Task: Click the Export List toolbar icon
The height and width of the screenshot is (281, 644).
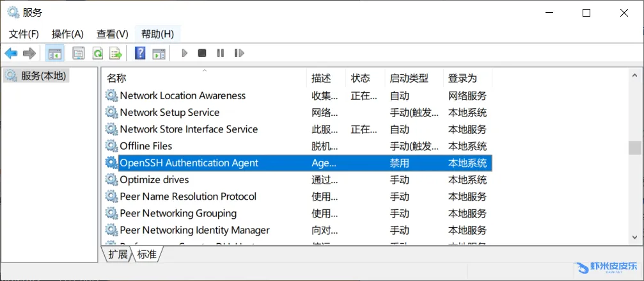Action: tap(115, 53)
